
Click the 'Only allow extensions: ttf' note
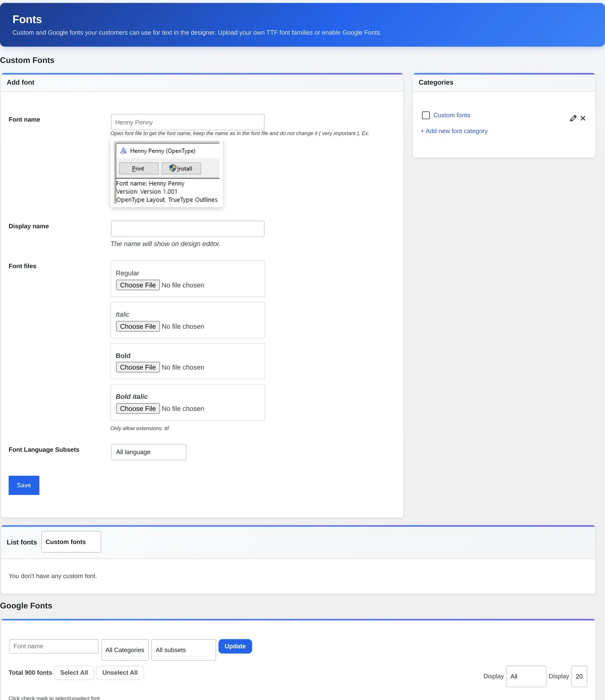pyautogui.click(x=140, y=428)
